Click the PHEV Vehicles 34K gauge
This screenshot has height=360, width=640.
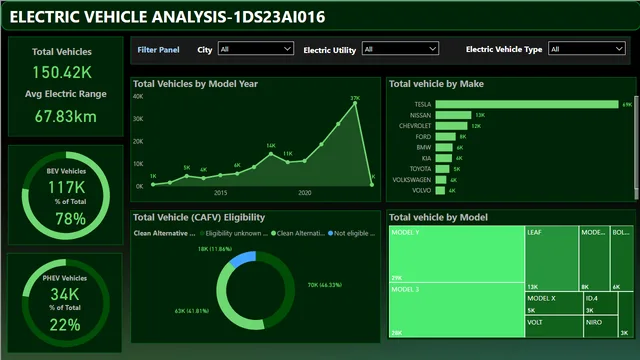tap(65, 302)
